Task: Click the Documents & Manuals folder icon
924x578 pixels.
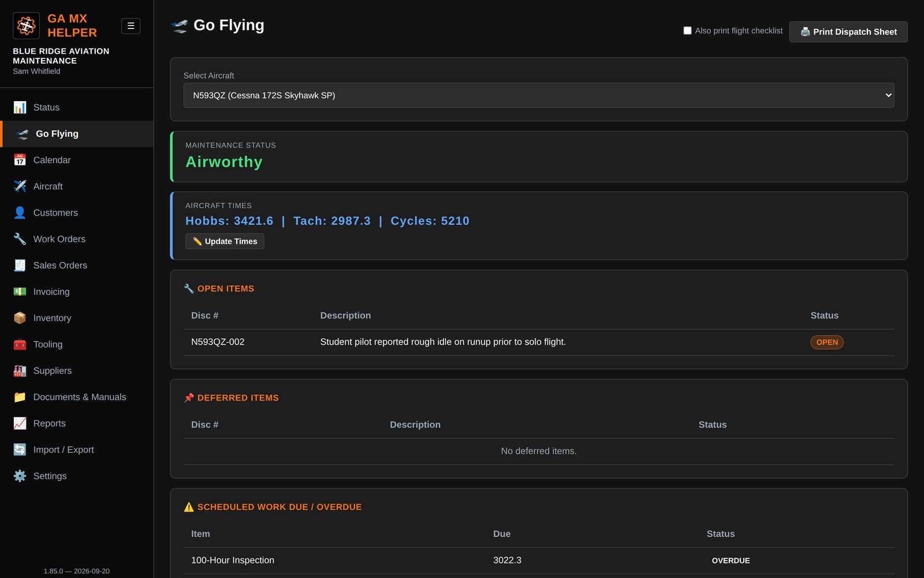Action: pos(20,397)
